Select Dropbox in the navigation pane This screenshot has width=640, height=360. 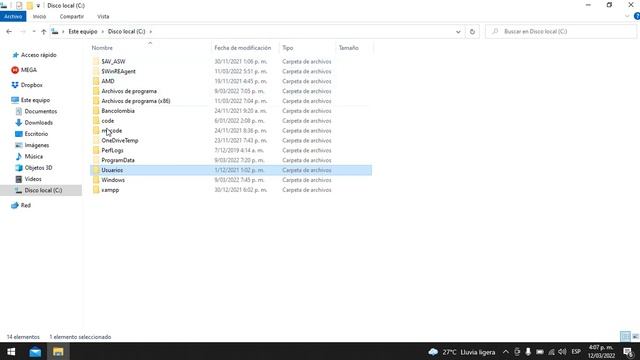tap(31, 85)
